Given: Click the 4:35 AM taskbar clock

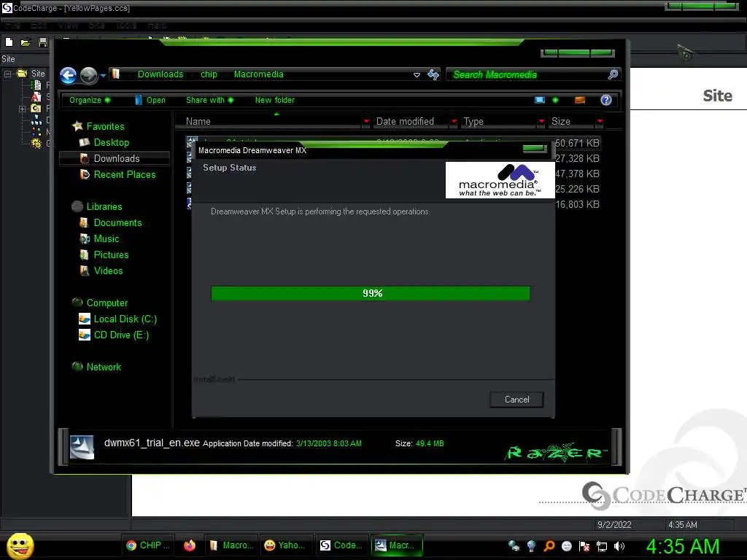Looking at the screenshot, I should (683, 546).
